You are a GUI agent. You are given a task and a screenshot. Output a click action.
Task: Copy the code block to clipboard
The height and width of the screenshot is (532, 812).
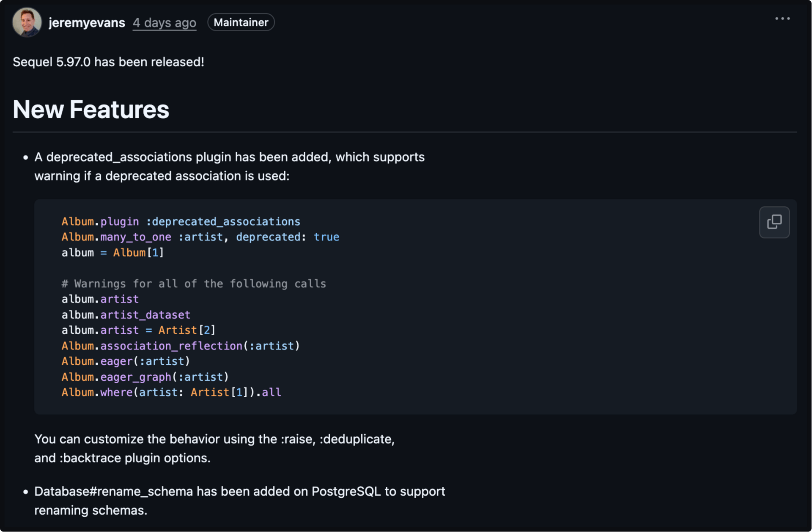point(774,222)
